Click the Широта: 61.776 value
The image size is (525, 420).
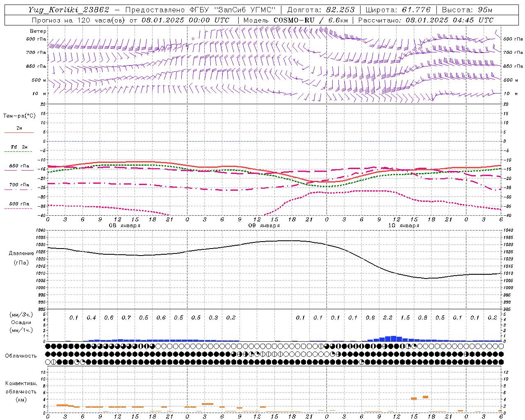pos(398,10)
